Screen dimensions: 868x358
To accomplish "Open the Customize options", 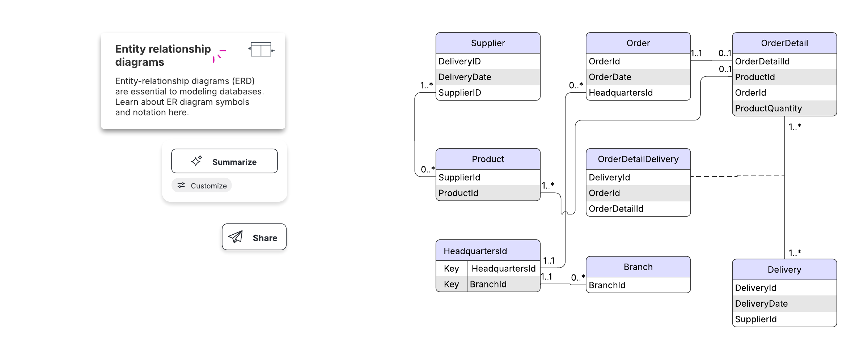I will tap(202, 186).
